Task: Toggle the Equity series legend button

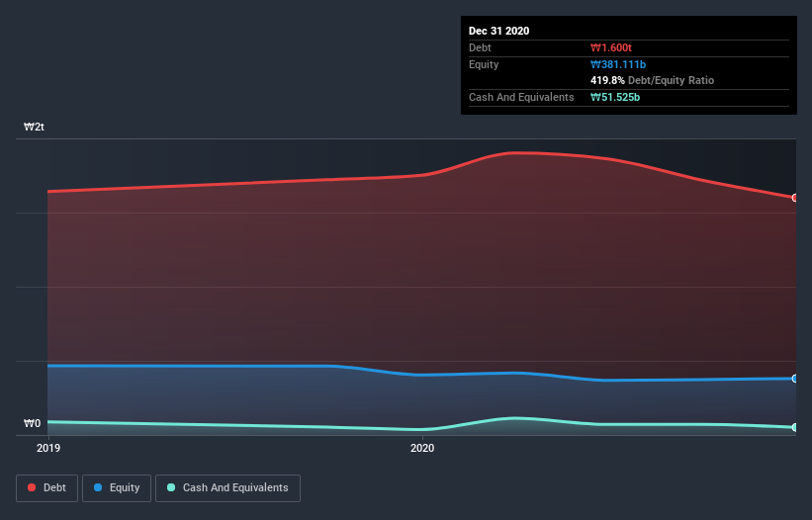Action: (117, 488)
